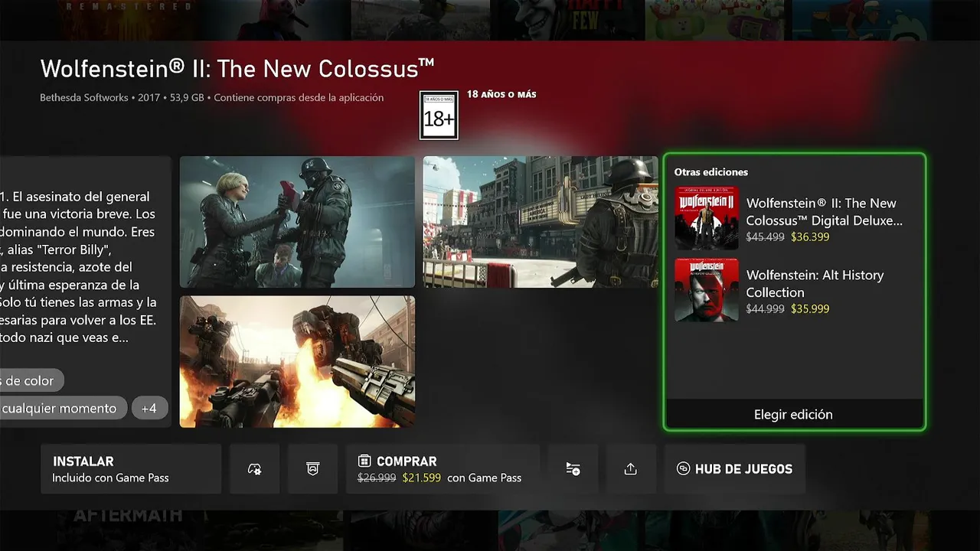Viewport: 980px width, 551px height.
Task: Click the INSTALAR Game Pass button
Action: tap(131, 469)
